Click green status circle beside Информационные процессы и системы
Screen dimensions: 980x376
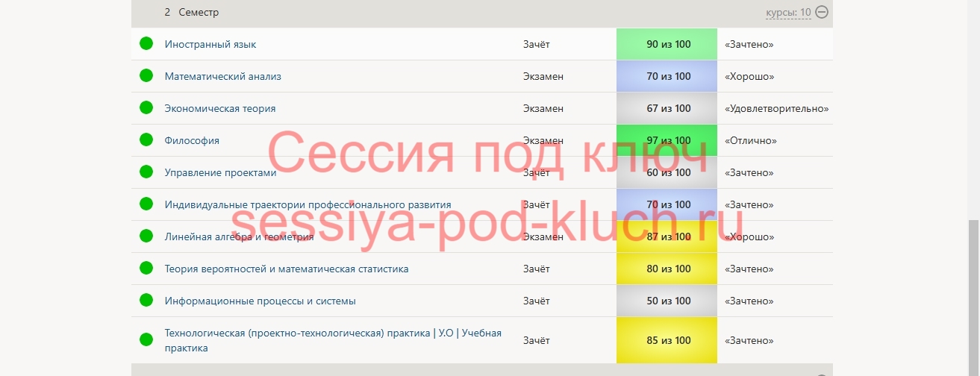146,301
